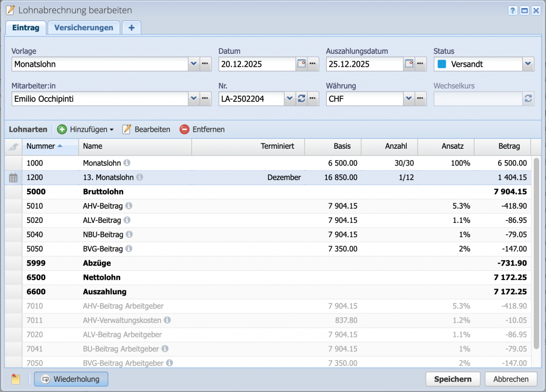Click the info icon beside Monatslohn
This screenshot has width=546, height=392.
click(127, 163)
